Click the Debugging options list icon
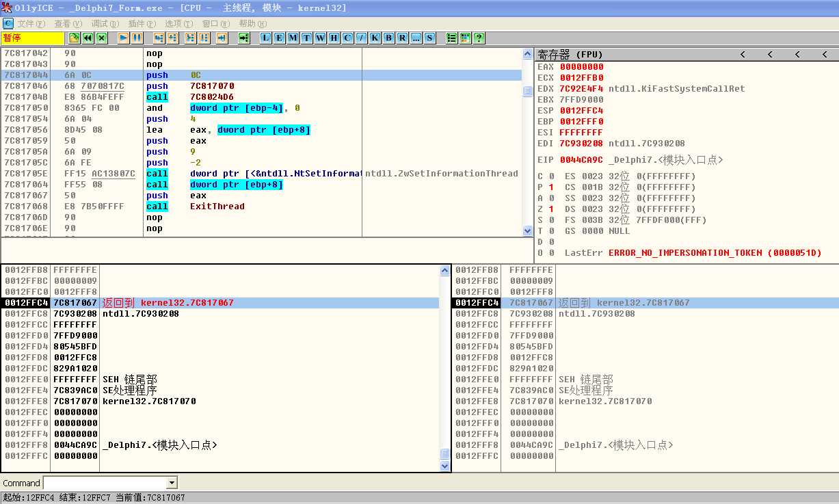The image size is (839, 504). [x=451, y=38]
